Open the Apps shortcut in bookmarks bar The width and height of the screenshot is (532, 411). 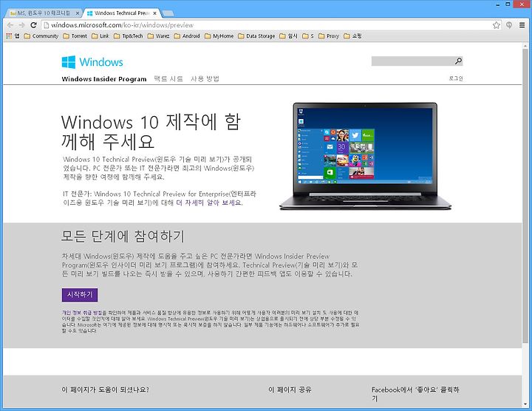click(x=13, y=36)
